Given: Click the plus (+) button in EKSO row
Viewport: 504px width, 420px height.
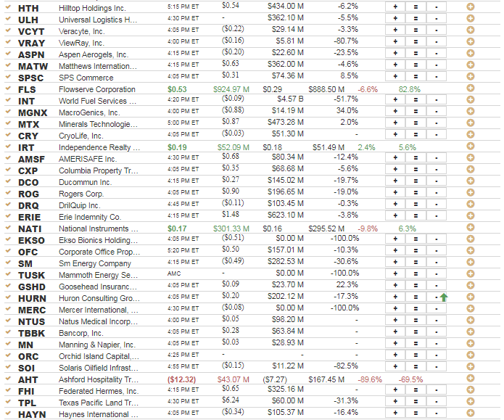Looking at the screenshot, I should 395,239.
